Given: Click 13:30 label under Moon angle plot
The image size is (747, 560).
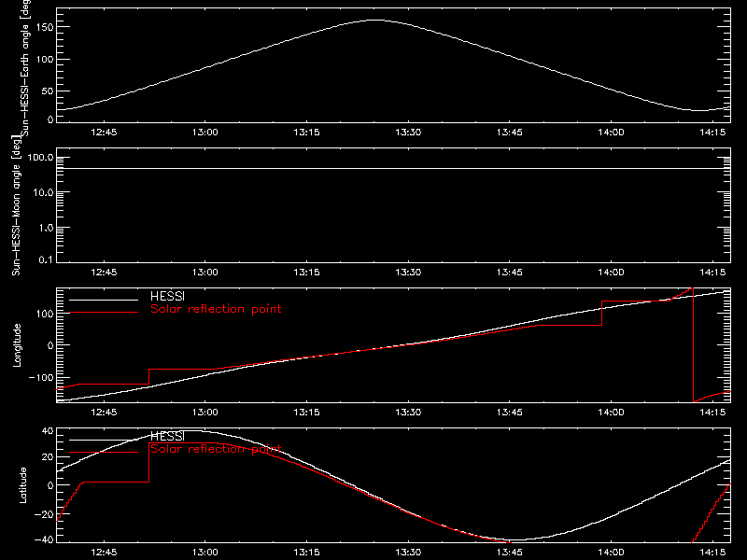Looking at the screenshot, I should (408, 273).
